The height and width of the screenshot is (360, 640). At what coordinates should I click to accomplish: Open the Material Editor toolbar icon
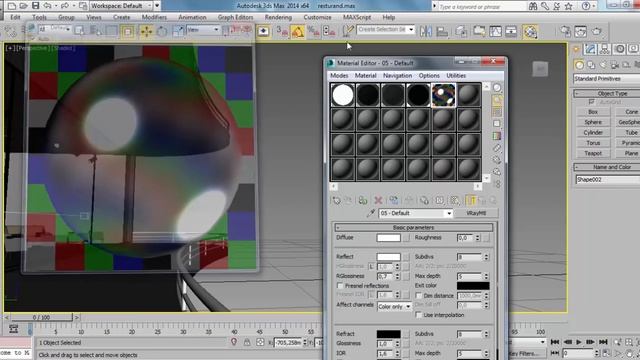(530, 31)
